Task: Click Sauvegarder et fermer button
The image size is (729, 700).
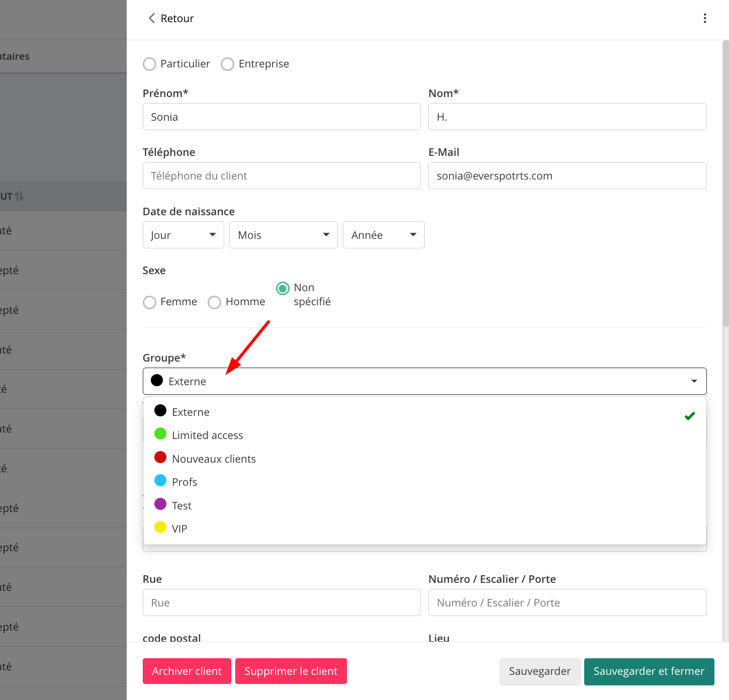Action: coord(649,671)
